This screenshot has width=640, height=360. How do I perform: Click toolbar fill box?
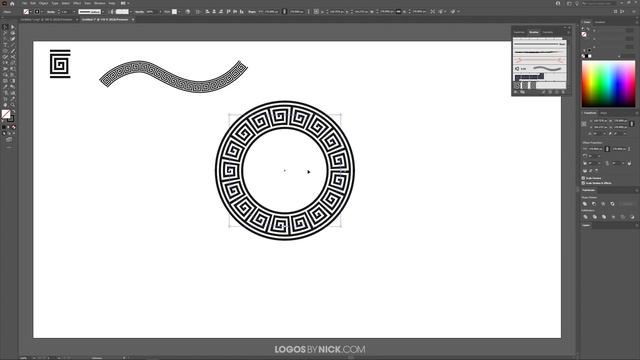(x=6, y=114)
